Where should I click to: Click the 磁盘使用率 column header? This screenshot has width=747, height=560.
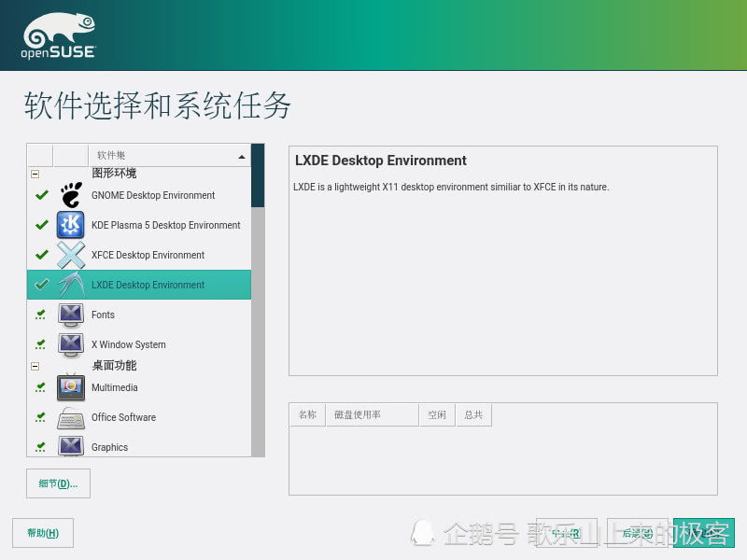coord(372,414)
